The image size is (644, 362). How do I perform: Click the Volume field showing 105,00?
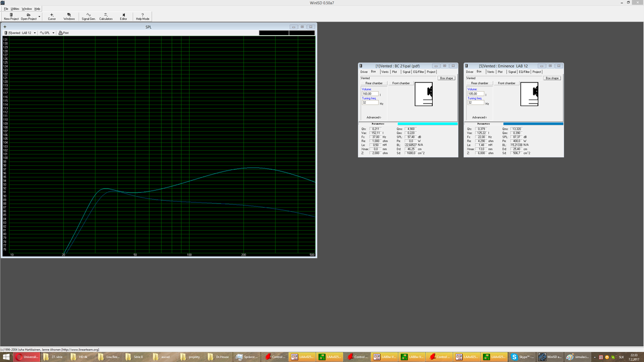tap(475, 94)
